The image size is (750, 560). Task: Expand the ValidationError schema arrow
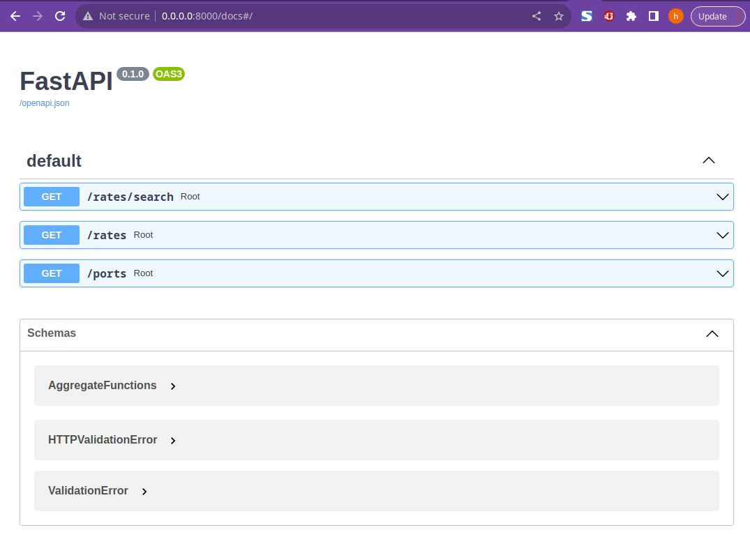tap(144, 492)
